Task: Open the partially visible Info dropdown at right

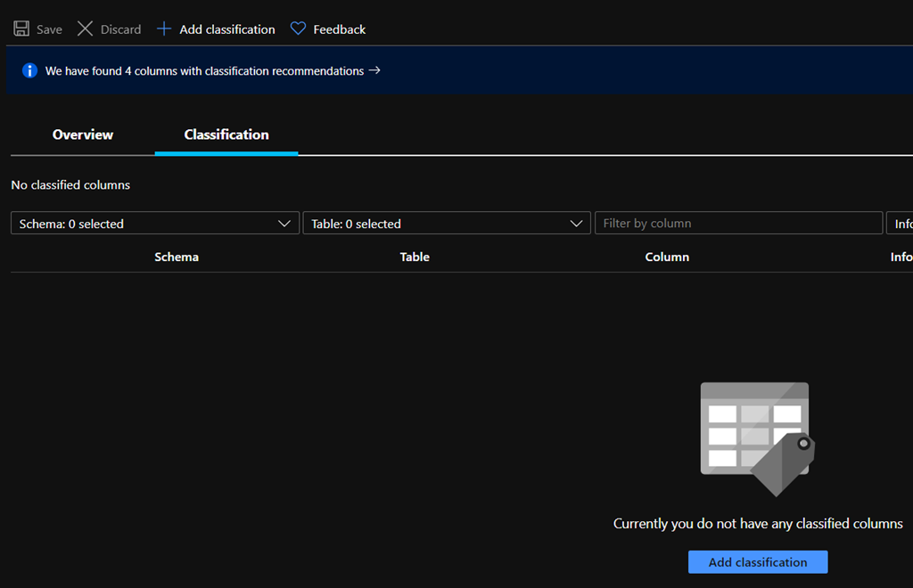Action: 901,224
